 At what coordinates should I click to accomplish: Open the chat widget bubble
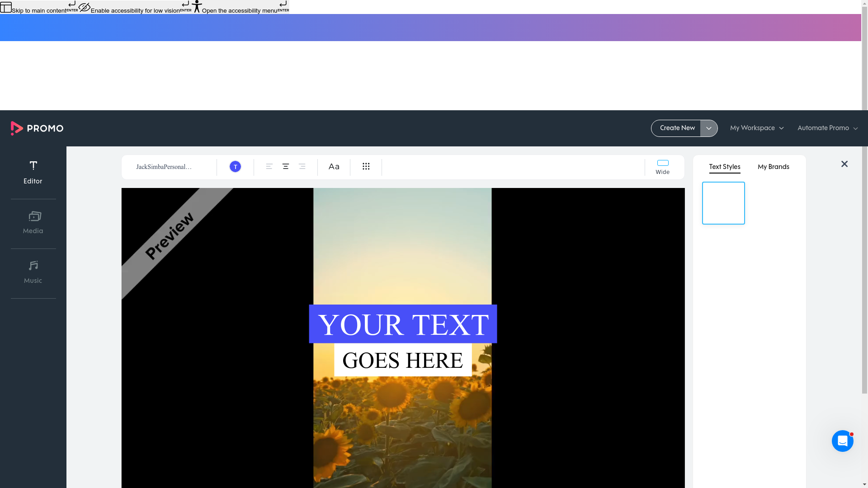[x=843, y=441]
